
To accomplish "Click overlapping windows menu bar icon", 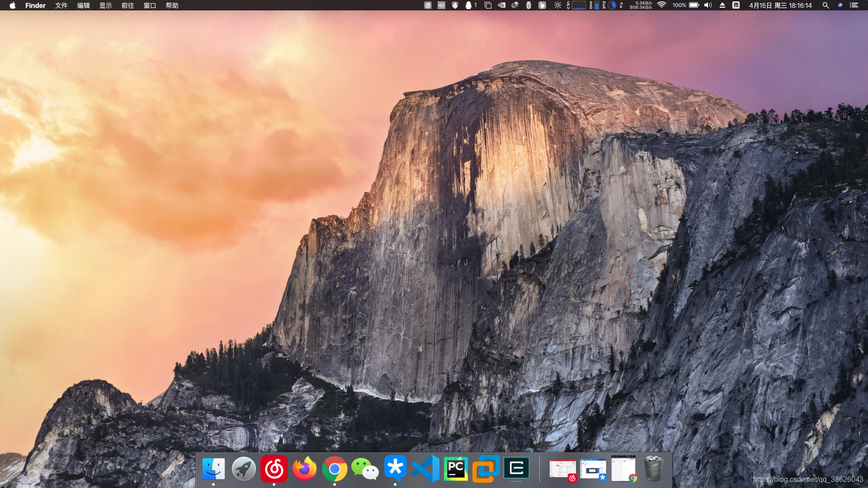I will coord(488,5).
